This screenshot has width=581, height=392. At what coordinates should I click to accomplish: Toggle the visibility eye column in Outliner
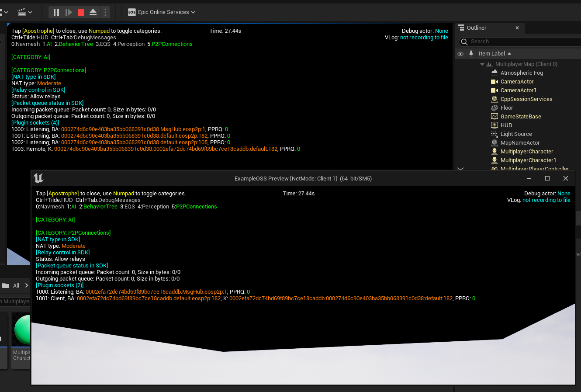(x=460, y=54)
